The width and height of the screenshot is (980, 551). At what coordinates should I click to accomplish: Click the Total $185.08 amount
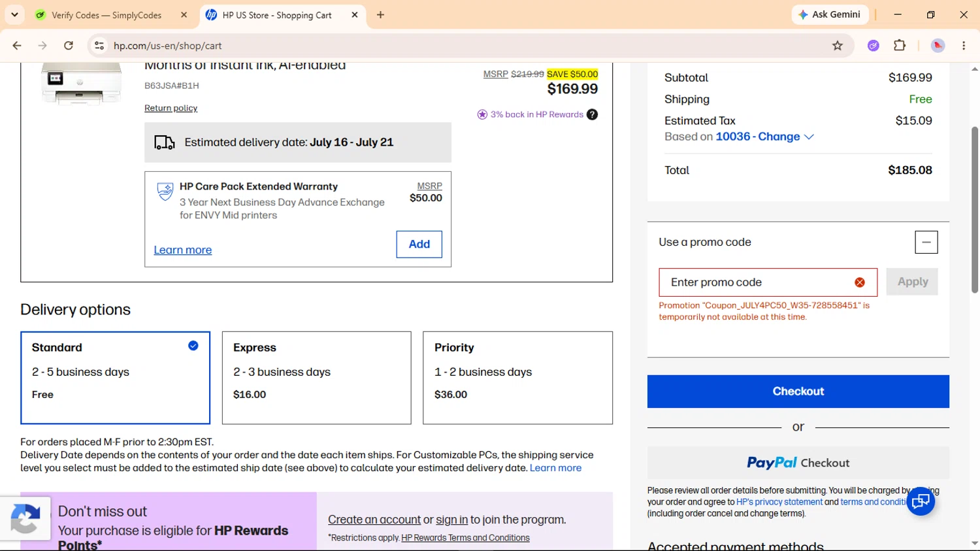(910, 170)
